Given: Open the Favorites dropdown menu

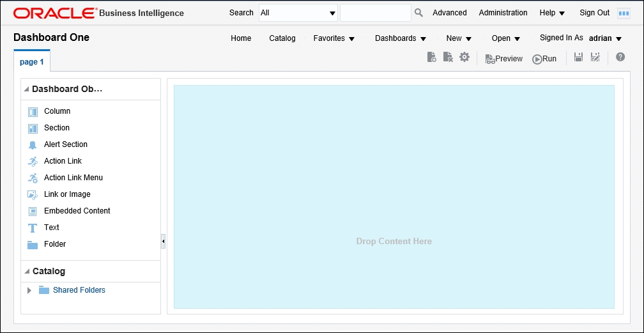Looking at the screenshot, I should tap(334, 38).
